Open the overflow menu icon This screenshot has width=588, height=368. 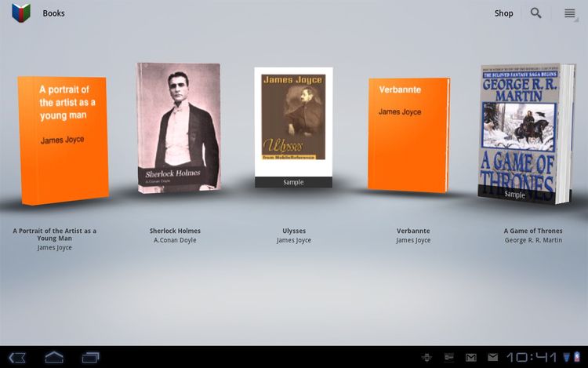[570, 13]
